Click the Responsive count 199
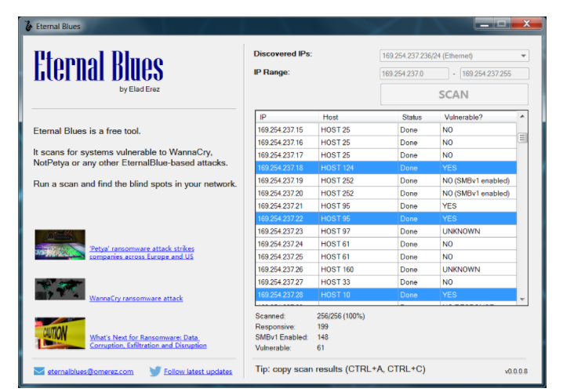Viewport: 574px width, 392px height. coord(322,326)
